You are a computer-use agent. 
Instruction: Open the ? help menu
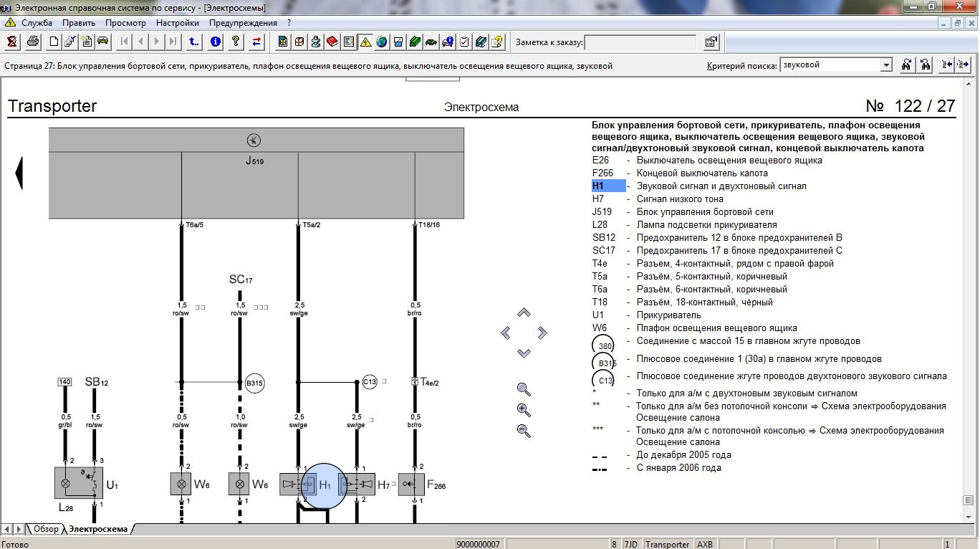tap(289, 23)
